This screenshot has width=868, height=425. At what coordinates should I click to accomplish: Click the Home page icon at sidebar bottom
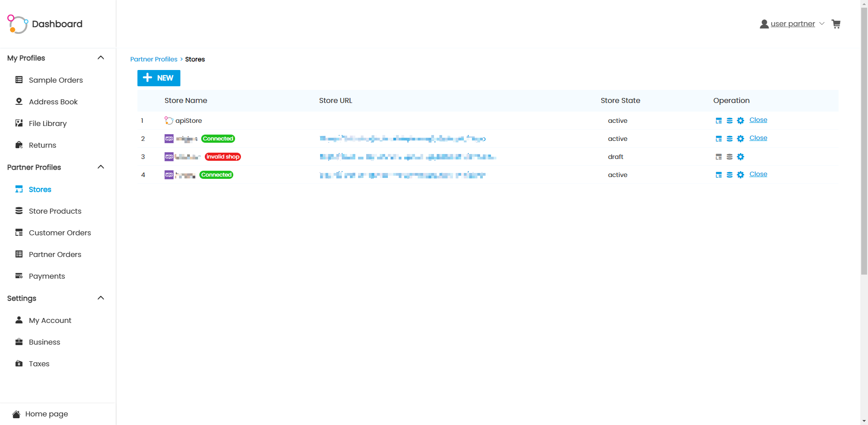tap(16, 414)
